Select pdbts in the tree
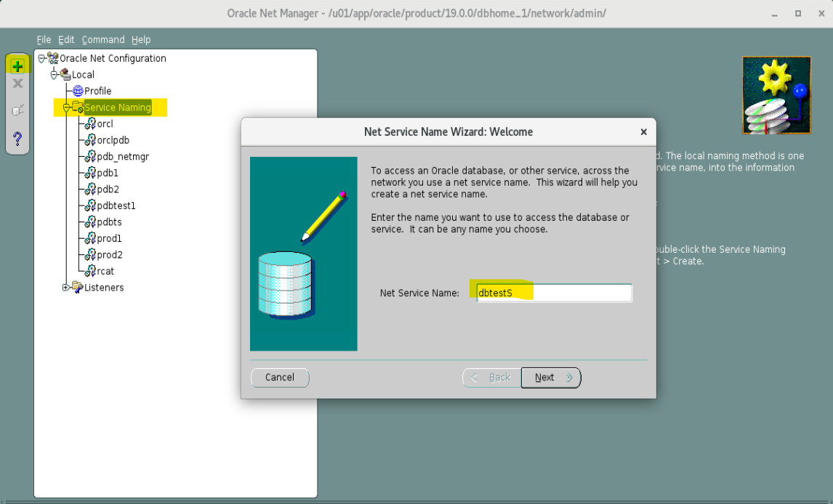 110,221
